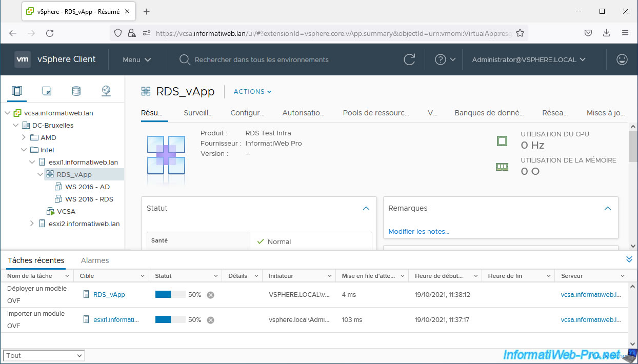
Task: Collapse the Statut panel
Action: point(366,208)
